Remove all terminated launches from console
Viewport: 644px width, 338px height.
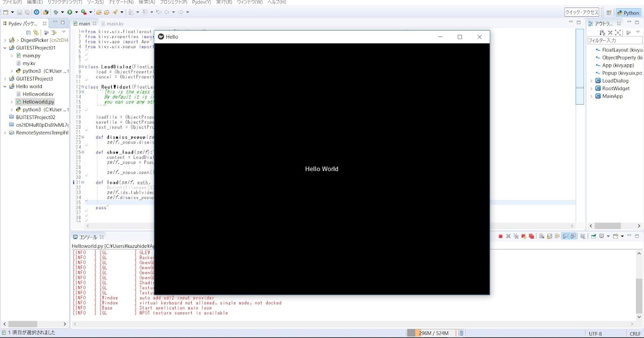pyautogui.click(x=516, y=236)
